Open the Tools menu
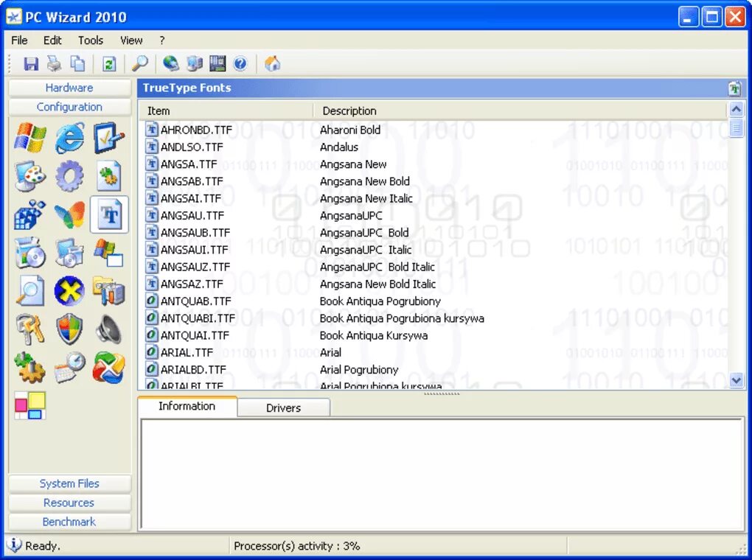 [x=91, y=41]
